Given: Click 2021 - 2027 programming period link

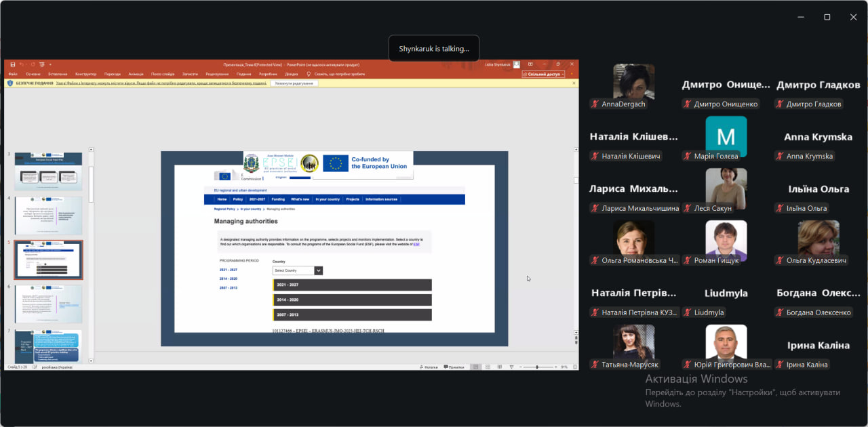Looking at the screenshot, I should click(x=228, y=270).
